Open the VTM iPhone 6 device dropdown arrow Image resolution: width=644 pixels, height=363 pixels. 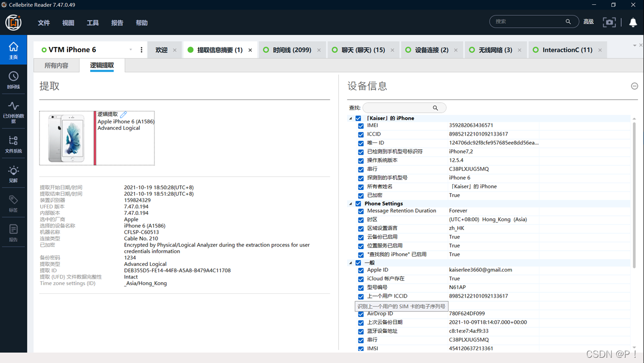pos(131,50)
